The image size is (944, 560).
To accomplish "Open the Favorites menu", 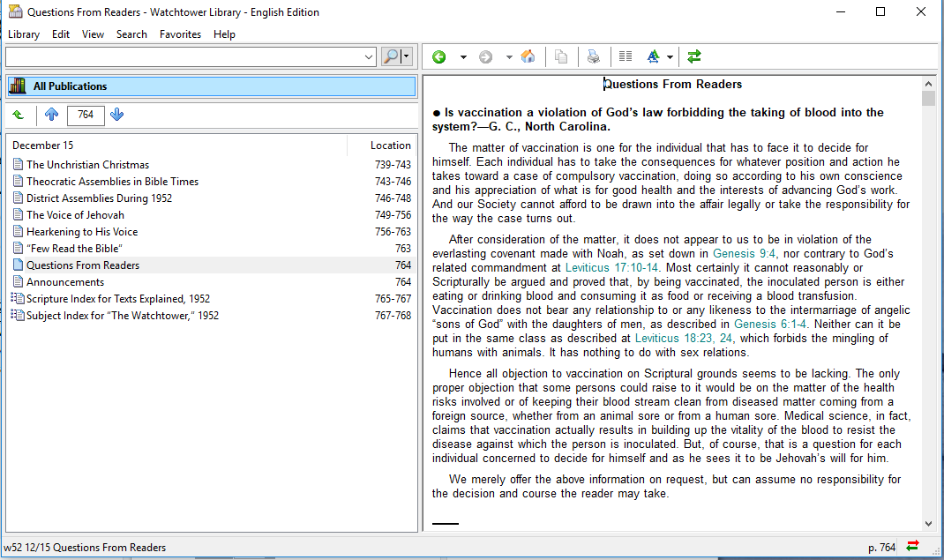I will [180, 34].
